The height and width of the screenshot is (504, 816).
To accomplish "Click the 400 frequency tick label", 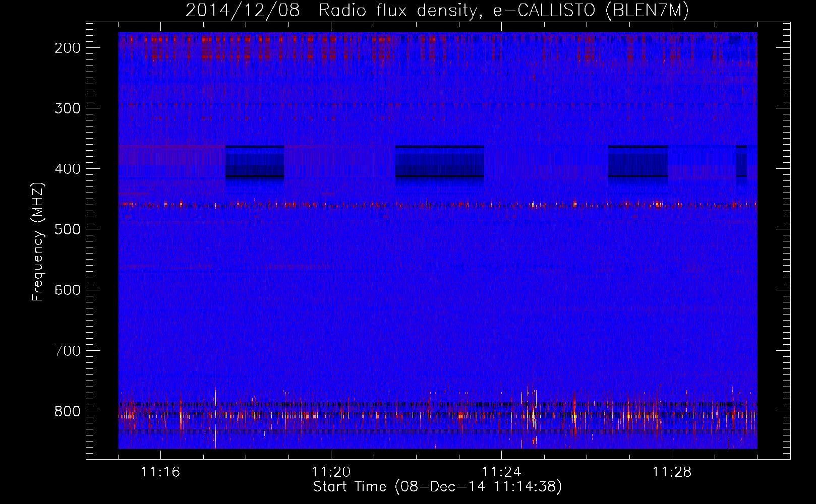I will [x=67, y=169].
